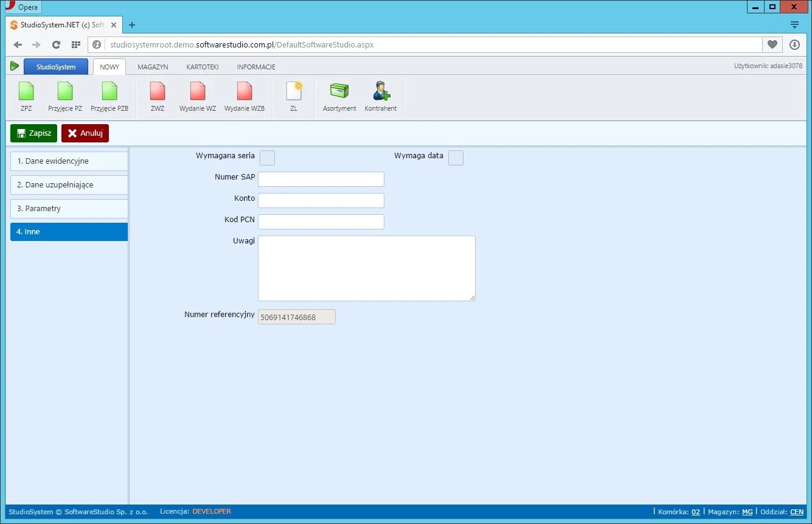Click the red Anuluj button
The width and height of the screenshot is (812, 524).
tap(85, 133)
